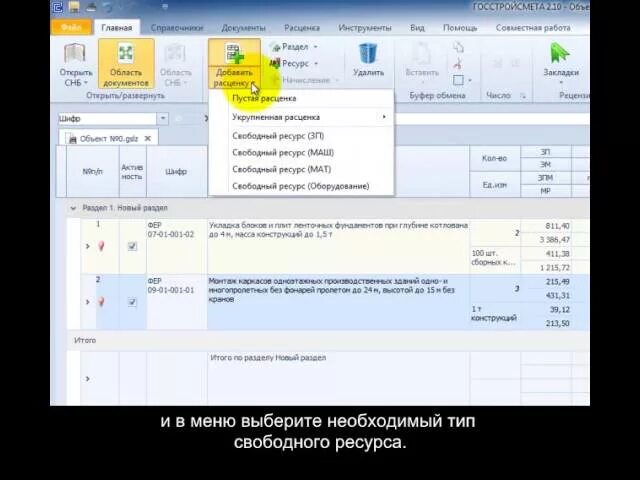Click the select-all square icon
The height and width of the screenshot is (480, 640).
click(x=458, y=80)
